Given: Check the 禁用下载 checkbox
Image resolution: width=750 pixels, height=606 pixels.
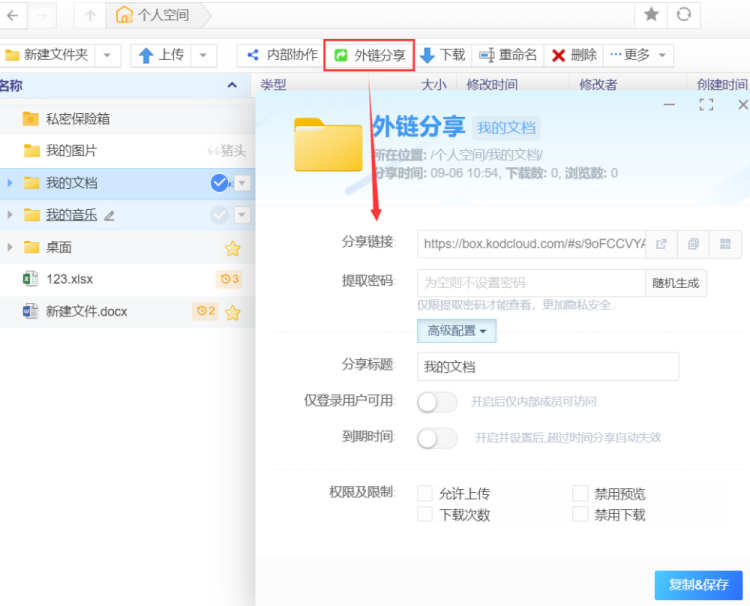Looking at the screenshot, I should pyautogui.click(x=580, y=515).
